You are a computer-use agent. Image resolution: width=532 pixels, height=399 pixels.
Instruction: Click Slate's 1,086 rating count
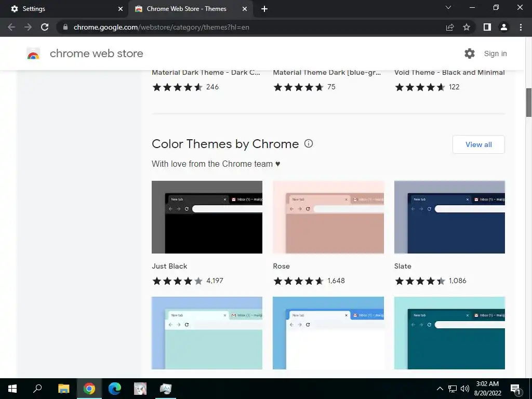pos(457,281)
